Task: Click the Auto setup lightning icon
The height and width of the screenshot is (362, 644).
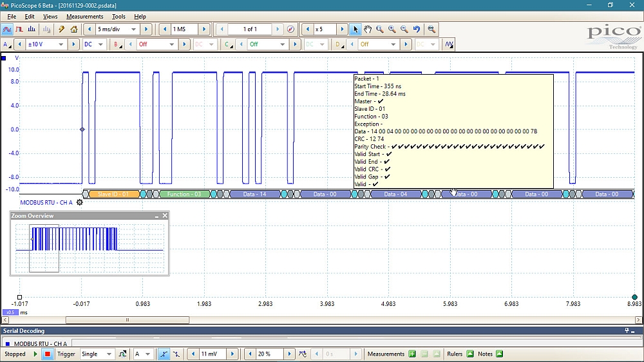Action: pos(61,29)
